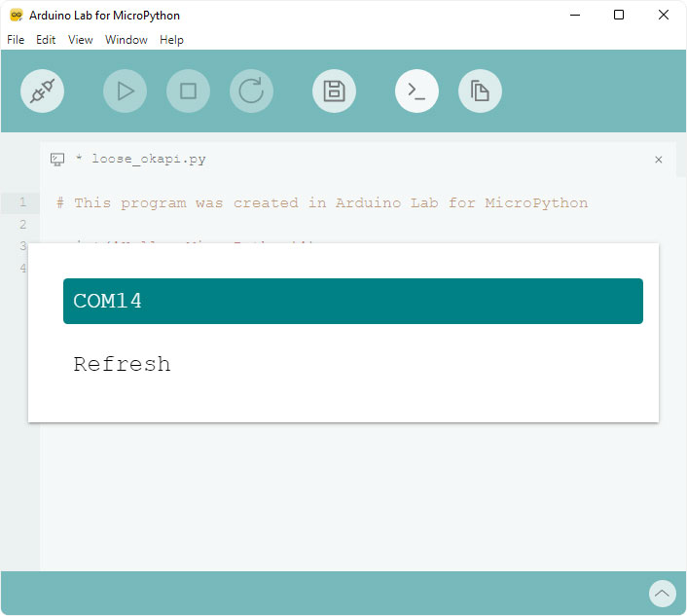
Task: Expand the bottom panel with the chevron up
Action: pyautogui.click(x=662, y=594)
